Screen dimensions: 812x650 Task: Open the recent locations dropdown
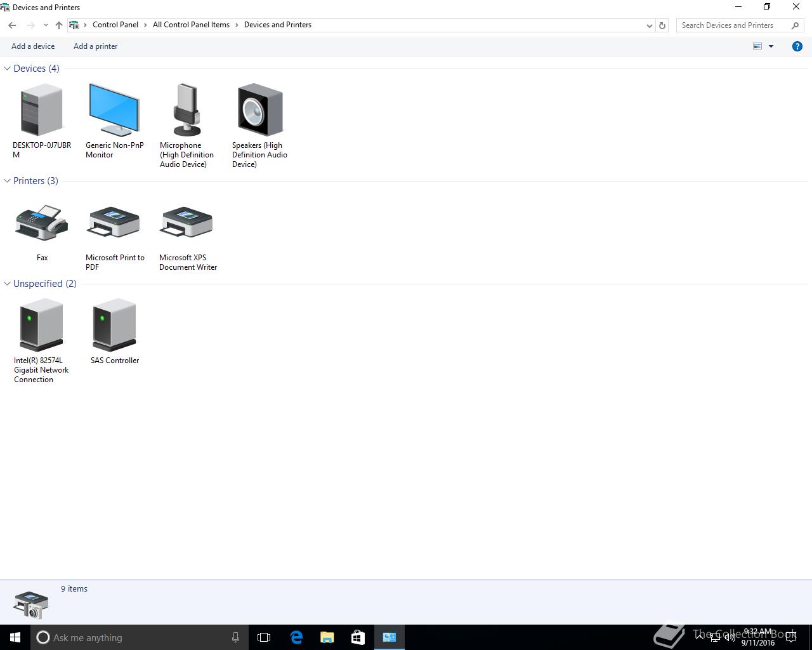coord(46,25)
